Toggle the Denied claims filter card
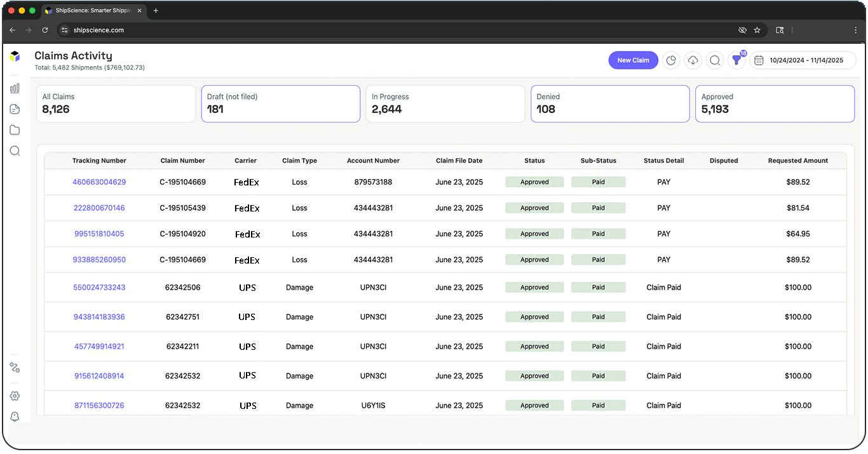Viewport: 868px width, 454px height. tap(609, 103)
